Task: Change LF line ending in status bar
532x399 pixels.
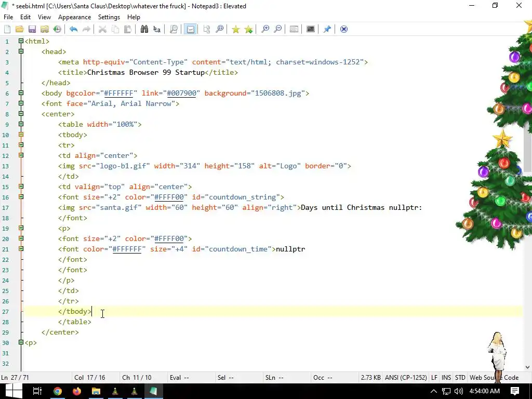Action: click(x=434, y=378)
